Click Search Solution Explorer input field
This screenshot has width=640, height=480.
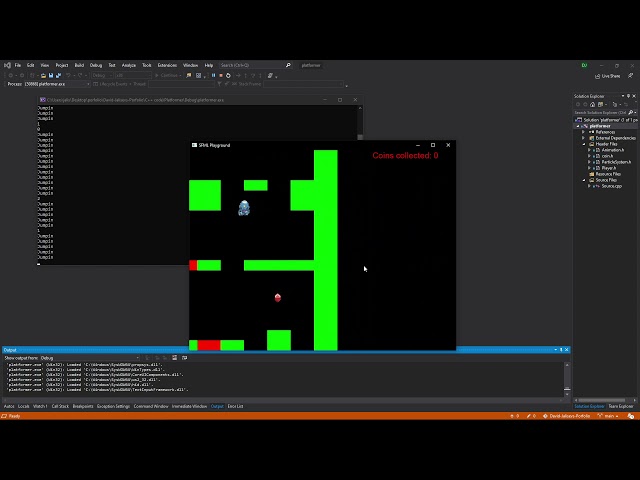[x=600, y=112]
